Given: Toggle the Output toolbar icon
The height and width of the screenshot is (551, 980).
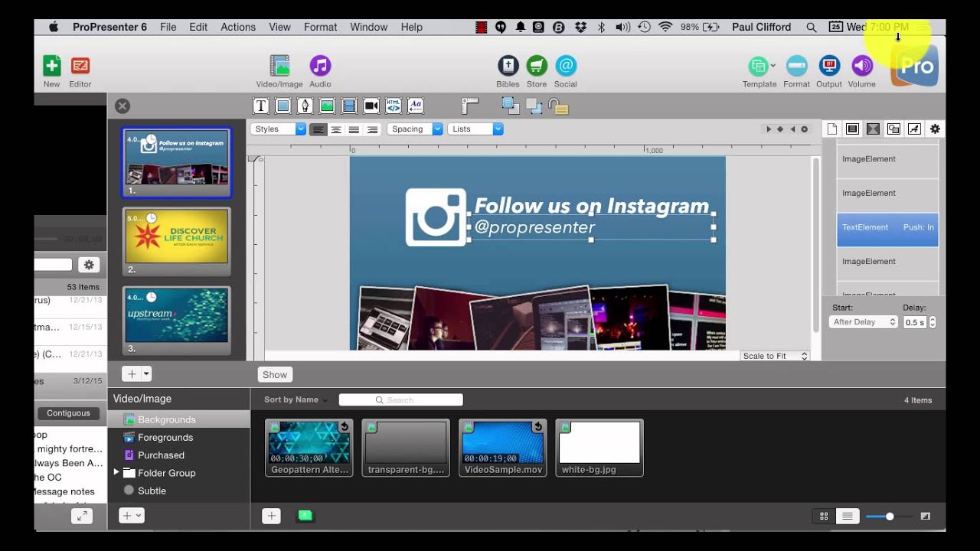Looking at the screenshot, I should tap(828, 66).
